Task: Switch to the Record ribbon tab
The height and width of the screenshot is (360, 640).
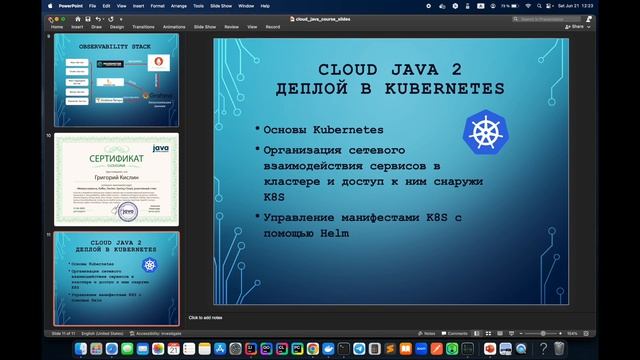Action: point(273,27)
